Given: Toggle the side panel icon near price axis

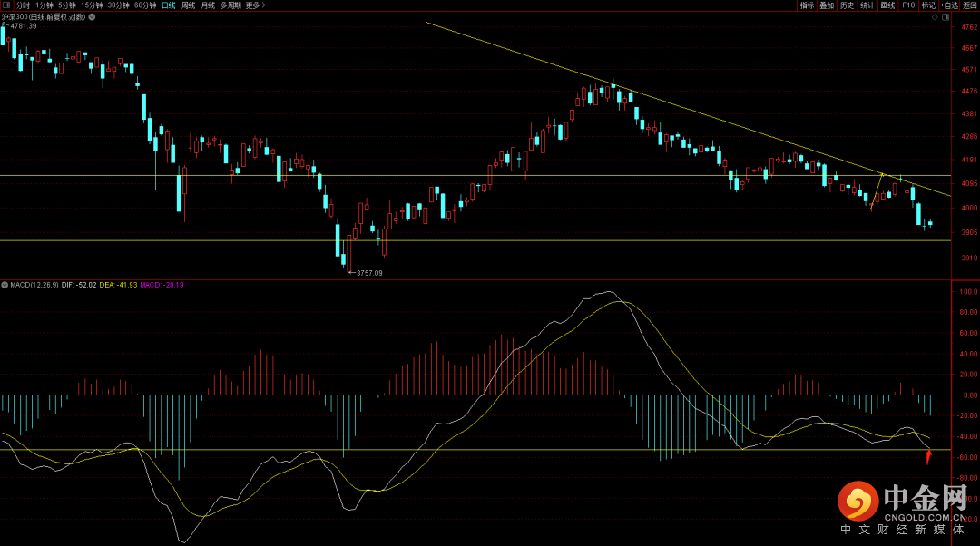Looking at the screenshot, I should [946, 17].
